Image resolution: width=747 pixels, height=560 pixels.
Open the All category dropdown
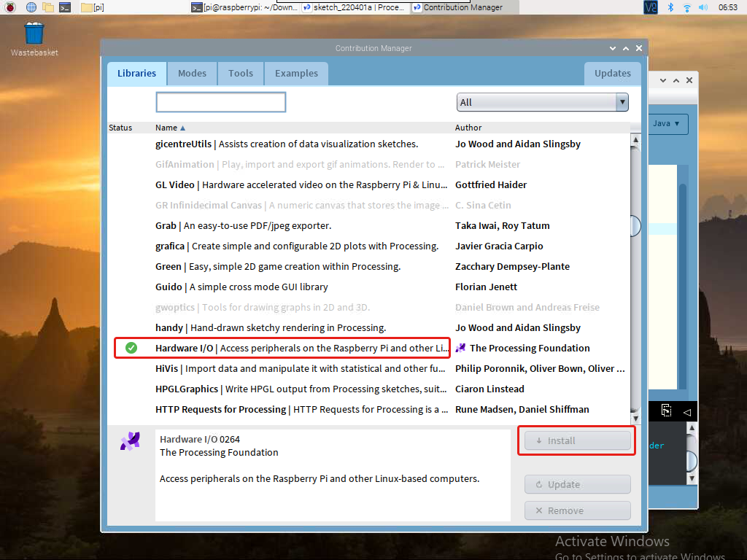pos(542,102)
